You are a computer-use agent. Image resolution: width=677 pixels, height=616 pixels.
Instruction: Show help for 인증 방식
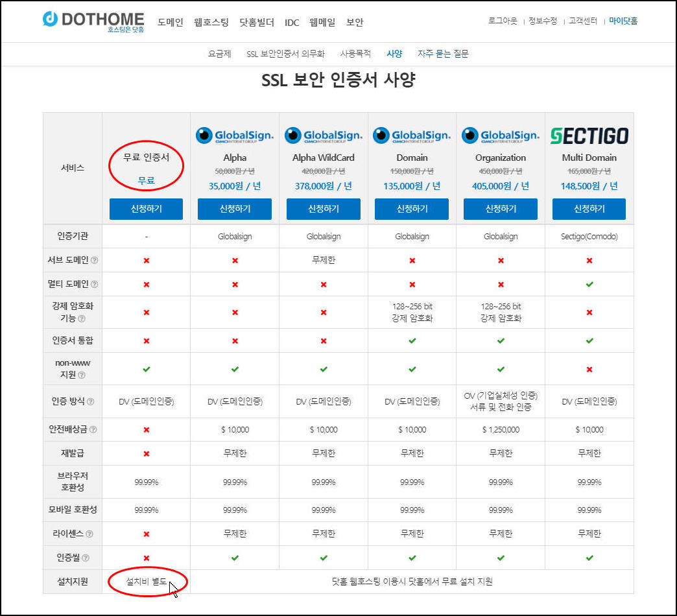tap(90, 401)
